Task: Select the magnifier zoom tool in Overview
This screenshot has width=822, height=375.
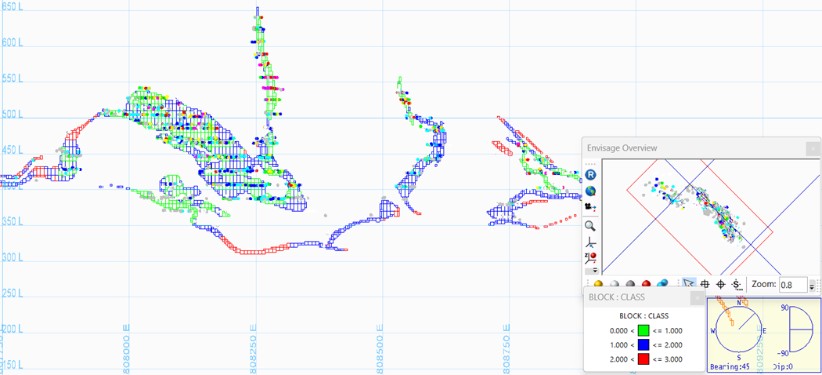Action: coord(590,226)
